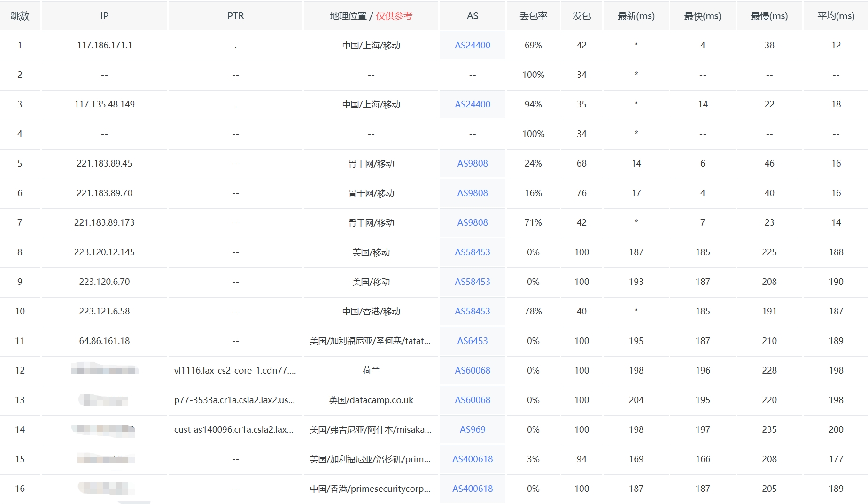This screenshot has height=504, width=868.
Task: Click the 最快(ms) column header
Action: pyautogui.click(x=703, y=16)
